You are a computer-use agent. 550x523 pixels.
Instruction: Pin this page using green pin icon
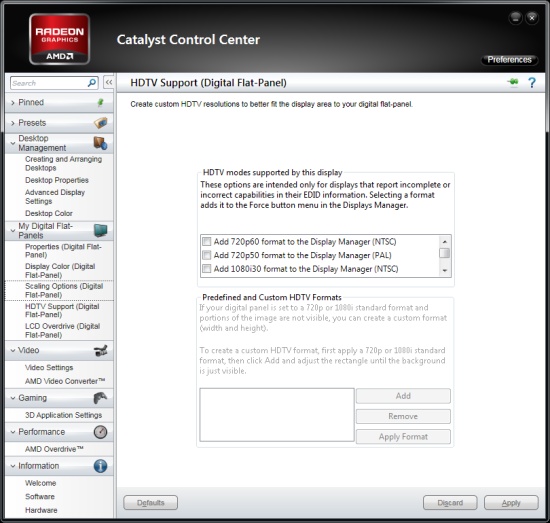[x=513, y=82]
